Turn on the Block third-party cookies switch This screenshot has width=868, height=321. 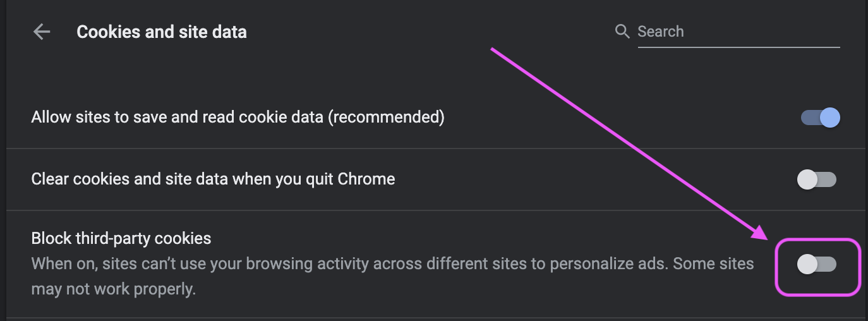point(817,265)
